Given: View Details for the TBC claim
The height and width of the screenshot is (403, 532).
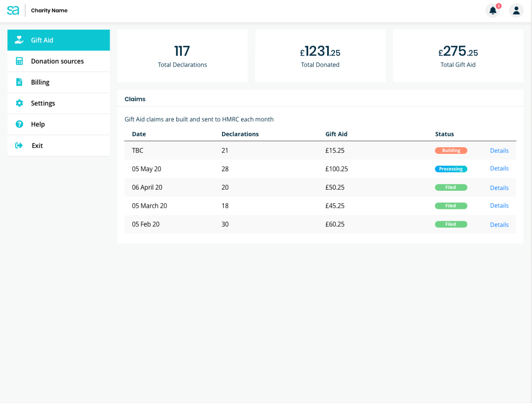Looking at the screenshot, I should tap(499, 151).
